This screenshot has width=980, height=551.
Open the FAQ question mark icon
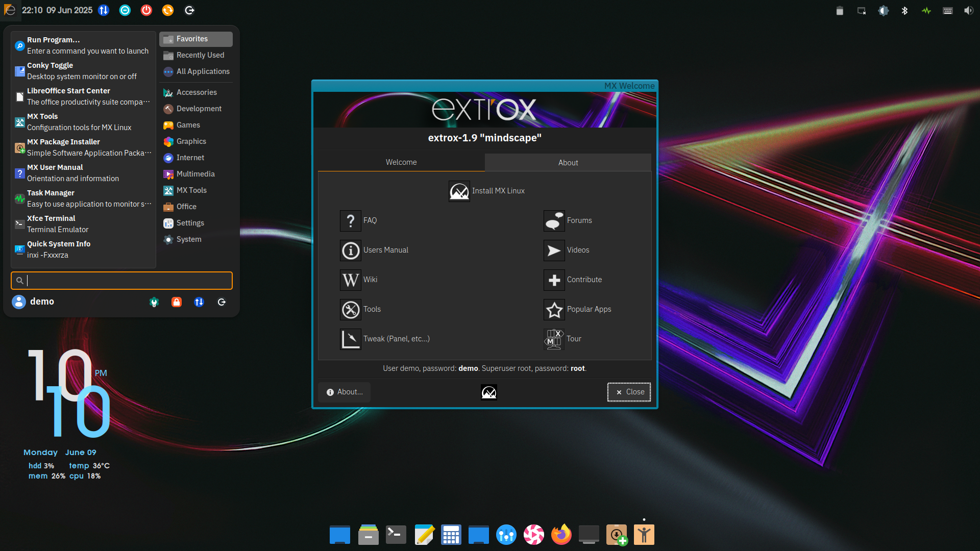pyautogui.click(x=351, y=220)
